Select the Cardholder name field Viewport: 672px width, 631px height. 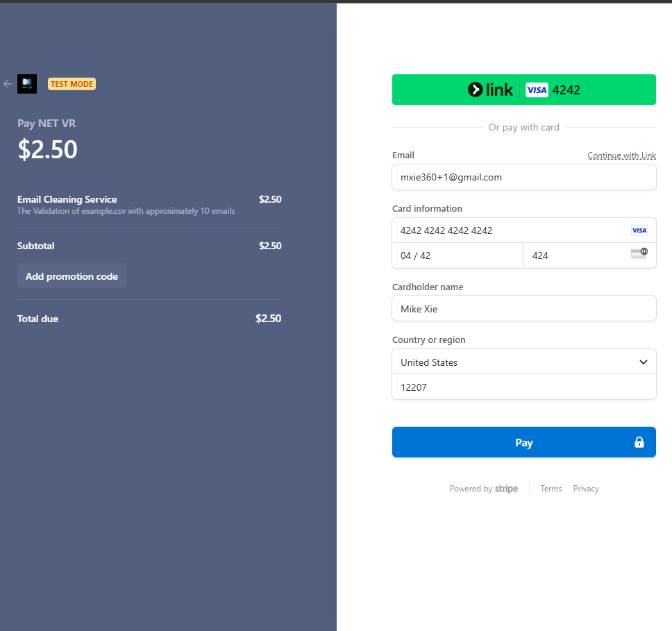pyautogui.click(x=523, y=308)
